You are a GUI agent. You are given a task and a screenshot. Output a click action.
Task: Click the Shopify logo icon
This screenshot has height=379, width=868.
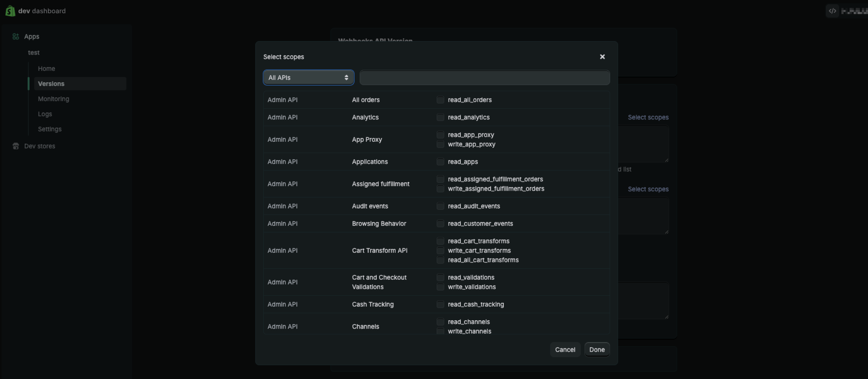click(10, 11)
